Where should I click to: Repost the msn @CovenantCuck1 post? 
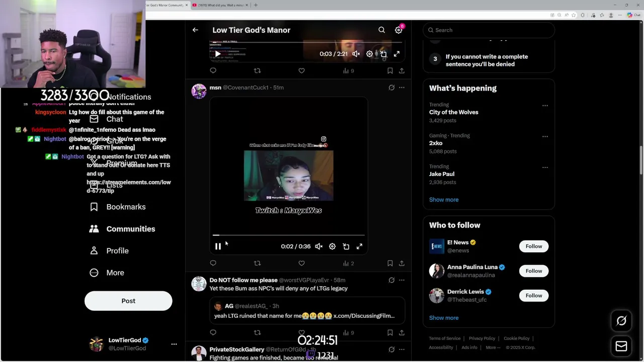click(257, 263)
